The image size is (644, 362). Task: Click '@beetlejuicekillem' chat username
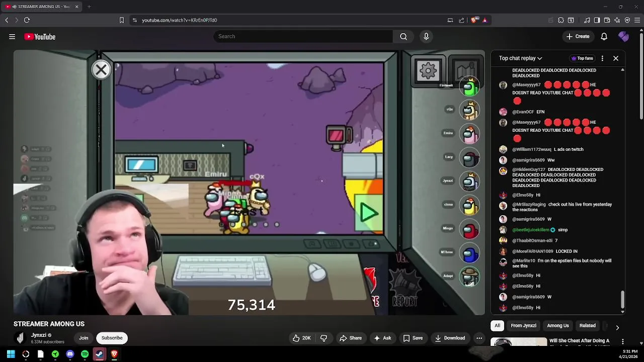pos(531,230)
